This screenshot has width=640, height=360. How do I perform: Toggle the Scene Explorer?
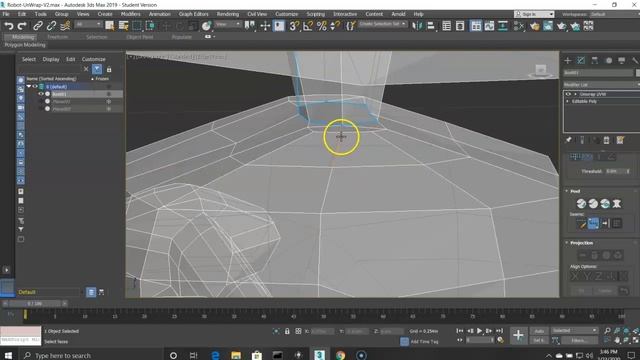pyautogui.click(x=447, y=26)
